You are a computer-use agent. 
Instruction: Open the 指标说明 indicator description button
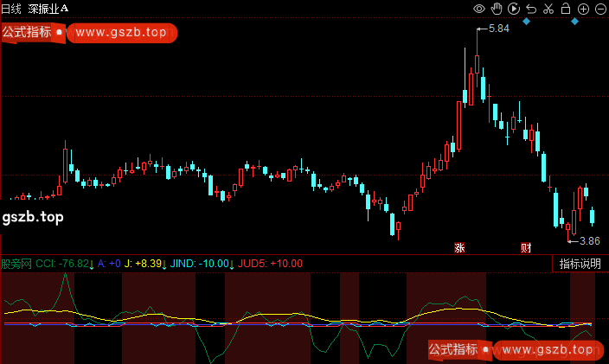pyautogui.click(x=580, y=264)
